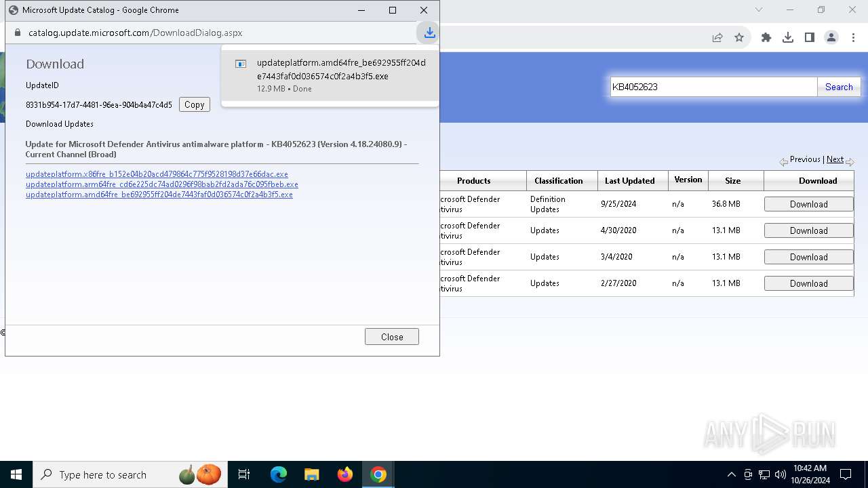Image resolution: width=868 pixels, height=488 pixels.
Task: Download the 4/30/2020 update entry
Action: coord(808,230)
